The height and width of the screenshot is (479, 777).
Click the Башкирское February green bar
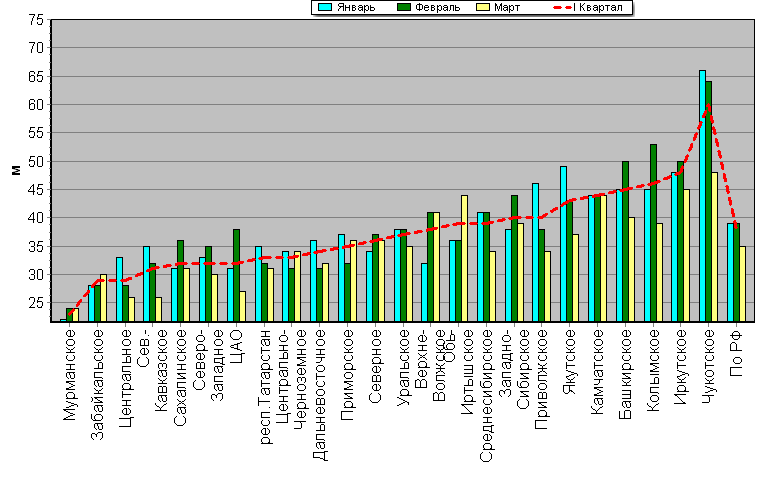pos(625,242)
